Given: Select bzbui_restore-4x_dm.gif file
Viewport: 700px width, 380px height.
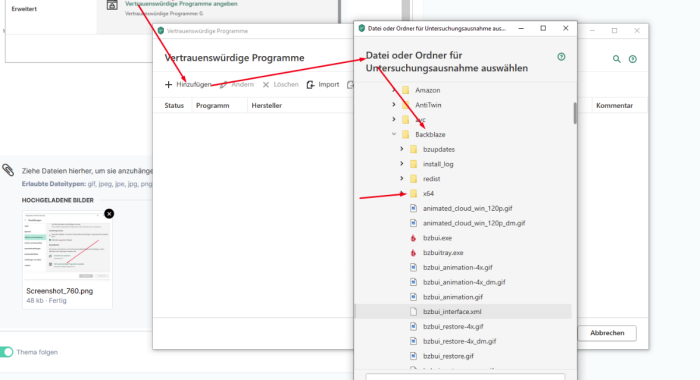Looking at the screenshot, I should pos(459,341).
